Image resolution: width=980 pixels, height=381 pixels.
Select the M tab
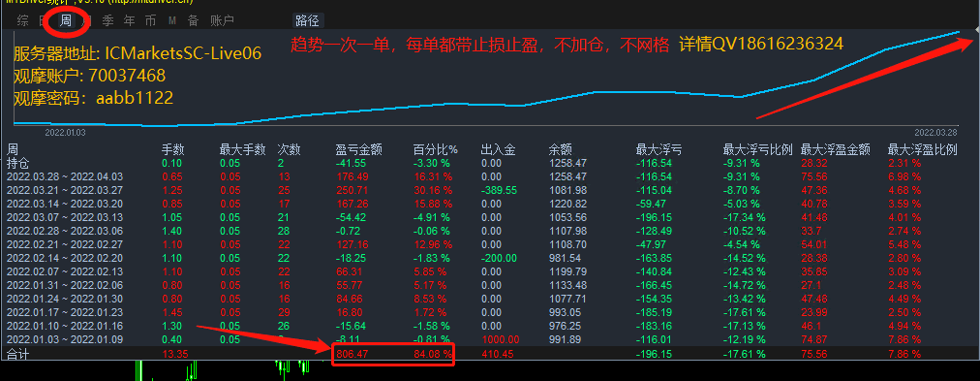pyautogui.click(x=171, y=20)
